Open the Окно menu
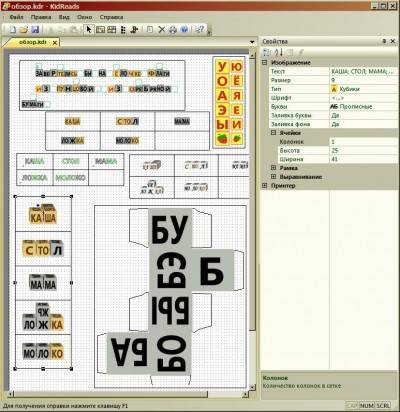The image size is (400, 412). point(85,17)
